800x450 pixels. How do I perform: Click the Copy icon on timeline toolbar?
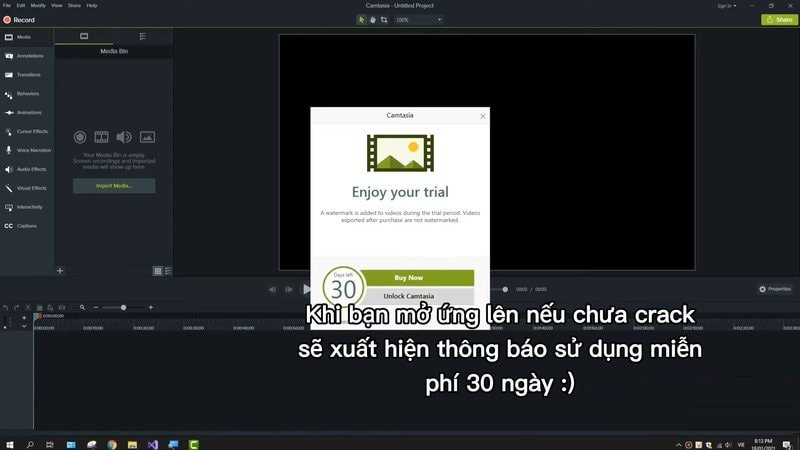(39, 308)
